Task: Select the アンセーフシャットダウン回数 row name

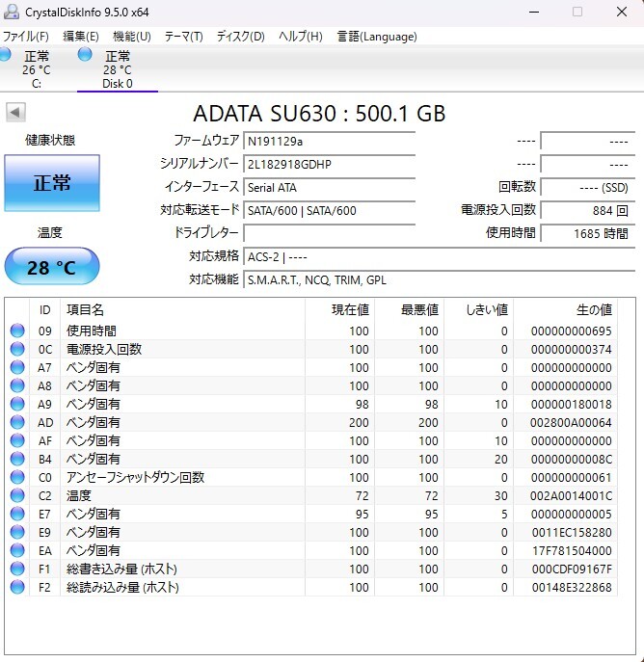Action: 135,477
